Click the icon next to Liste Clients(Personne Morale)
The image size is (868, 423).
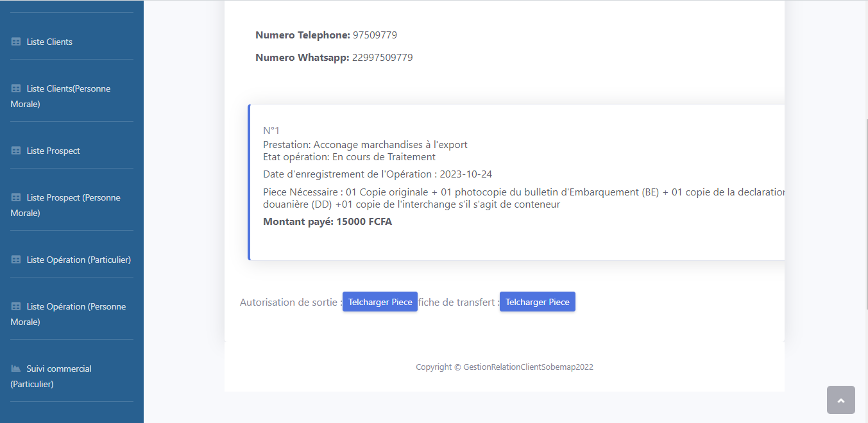(16, 88)
